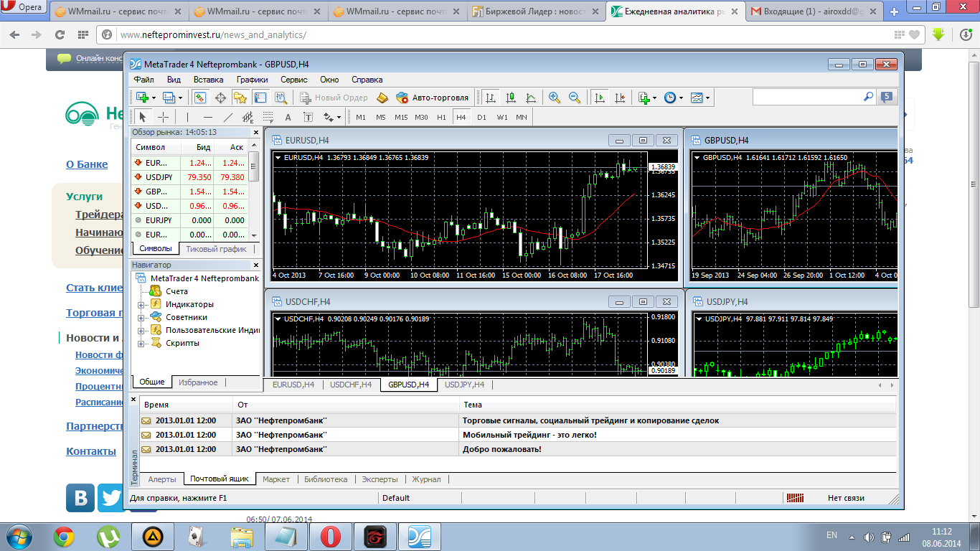
Task: Open the dropdown arrow next to Templates
Action: click(x=707, y=98)
